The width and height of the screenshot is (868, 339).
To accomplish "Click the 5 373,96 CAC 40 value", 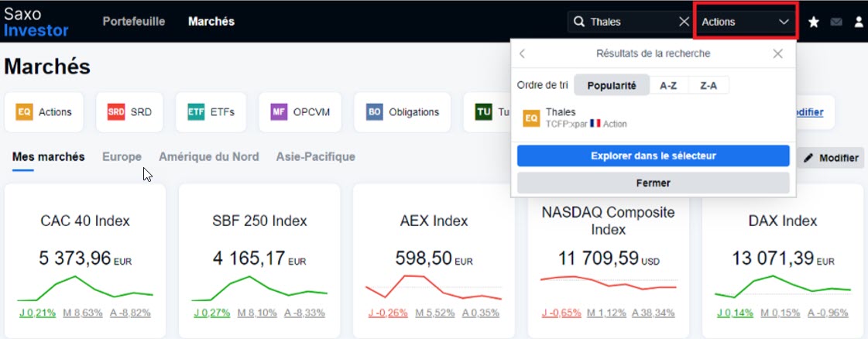I will click(x=75, y=259).
